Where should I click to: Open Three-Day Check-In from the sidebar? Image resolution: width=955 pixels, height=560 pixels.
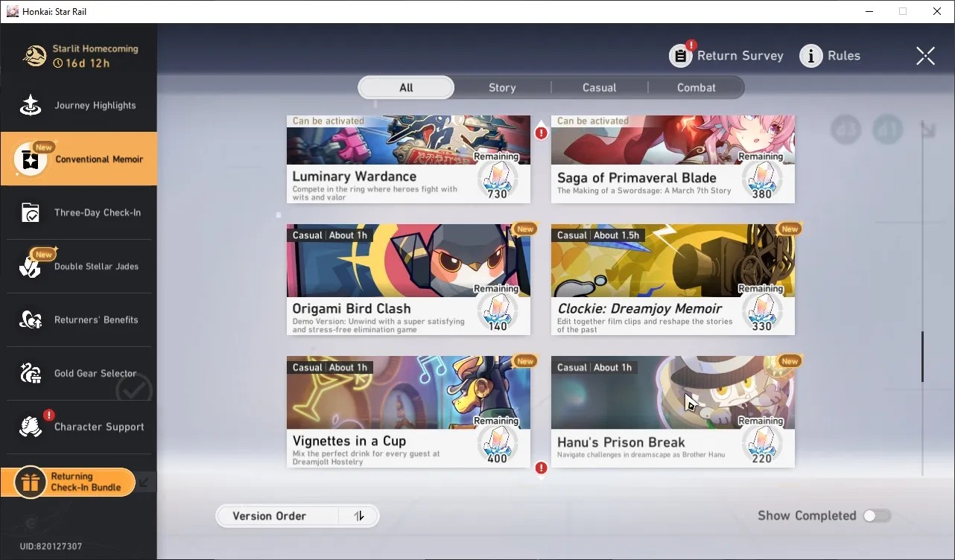tap(79, 213)
